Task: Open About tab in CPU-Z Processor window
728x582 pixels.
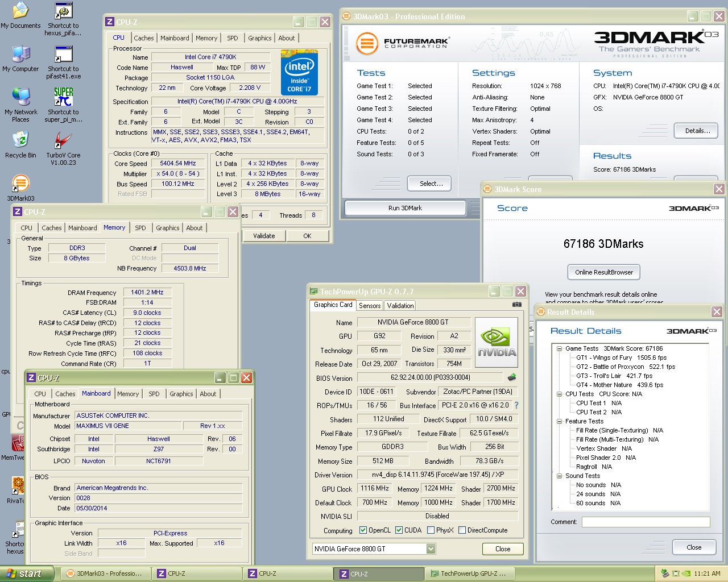Action: tap(287, 38)
